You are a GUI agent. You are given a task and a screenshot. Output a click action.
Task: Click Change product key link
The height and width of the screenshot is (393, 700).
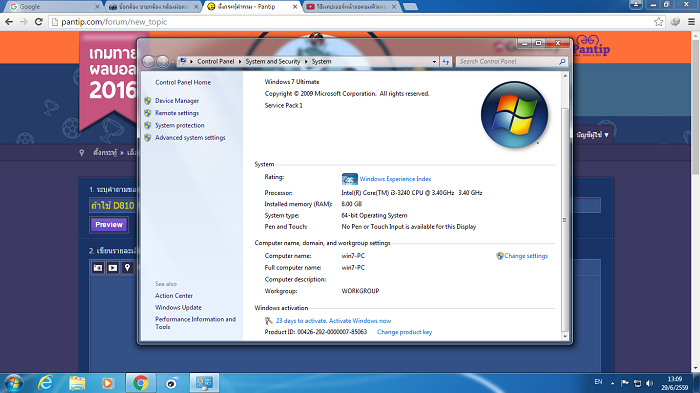[x=404, y=332]
